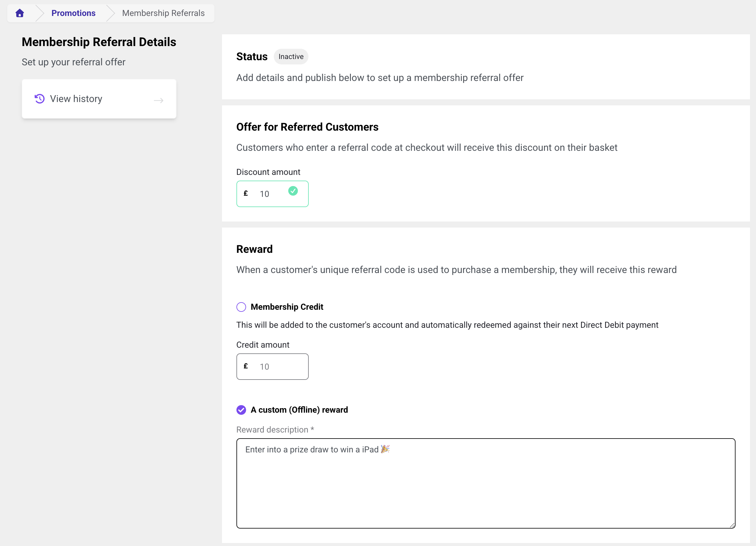Image resolution: width=756 pixels, height=546 pixels.
Task: Click green checkmark in Discount amount field
Action: 293,191
